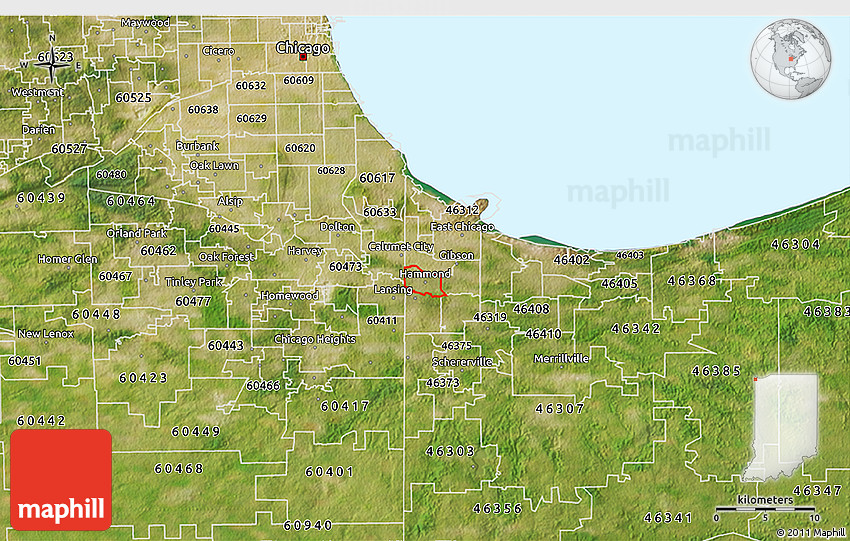Select the Merrillville city label
Image resolution: width=850 pixels, height=541 pixels.
click(561, 358)
